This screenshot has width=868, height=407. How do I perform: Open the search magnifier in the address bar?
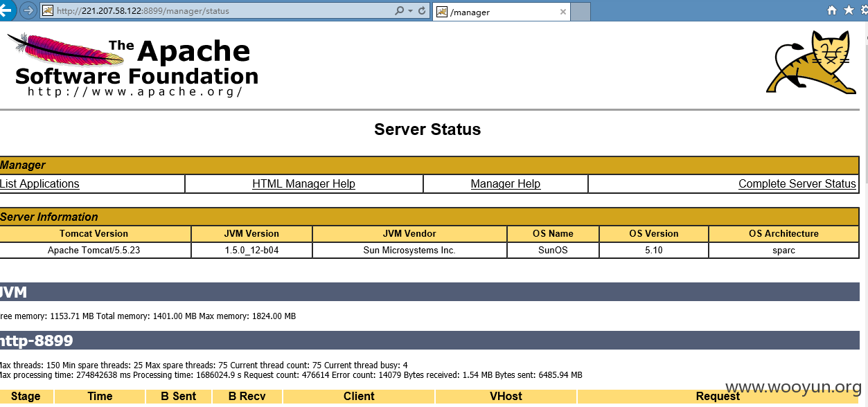pos(399,11)
